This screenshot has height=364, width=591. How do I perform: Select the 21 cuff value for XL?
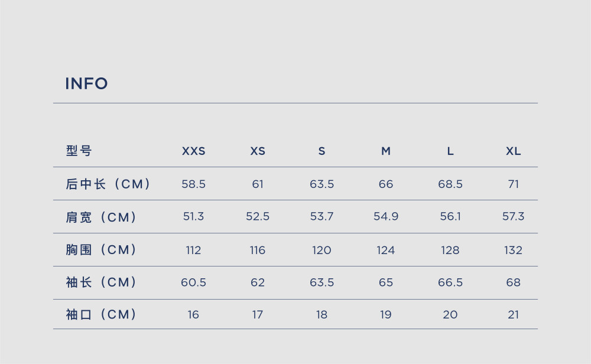[514, 314]
